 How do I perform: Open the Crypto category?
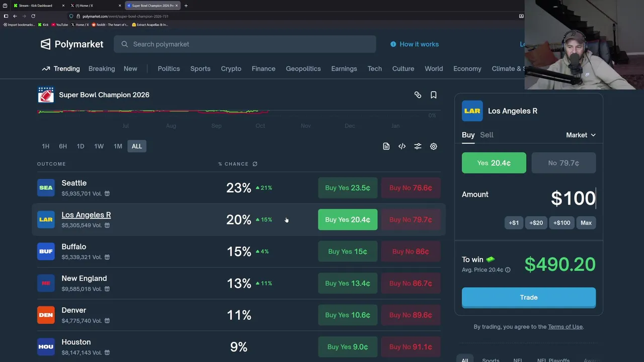(231, 69)
